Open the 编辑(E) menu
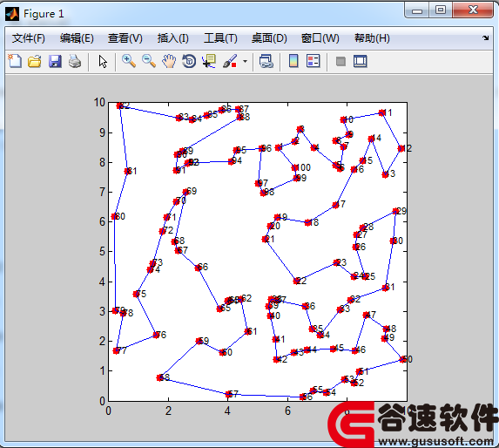499x448 pixels. (x=77, y=38)
